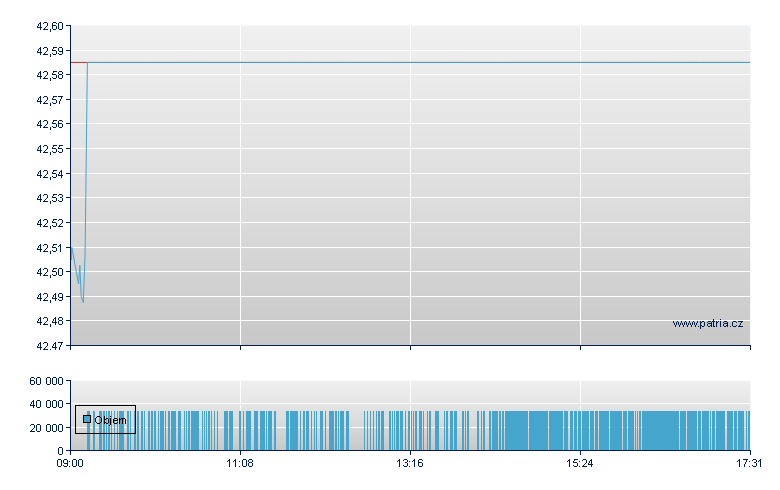The image size is (780, 490).
Task: Click the 42,54 price axis label
Action: (50, 174)
